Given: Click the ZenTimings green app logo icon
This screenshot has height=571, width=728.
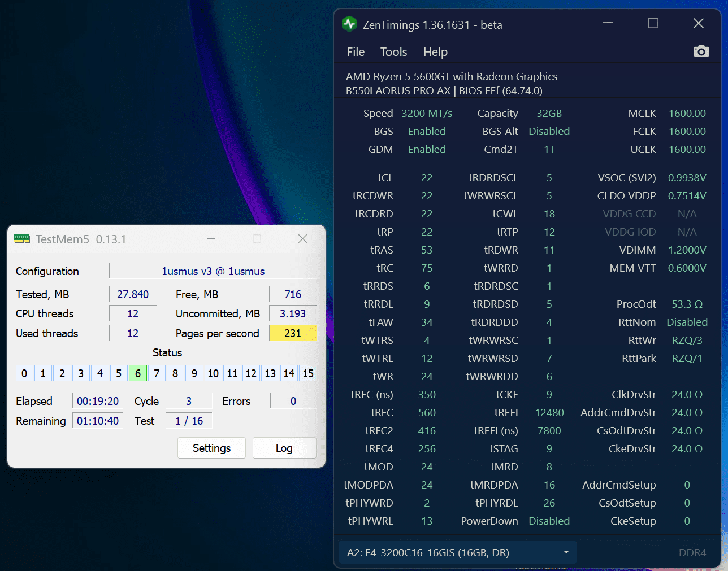Looking at the screenshot, I should [349, 24].
